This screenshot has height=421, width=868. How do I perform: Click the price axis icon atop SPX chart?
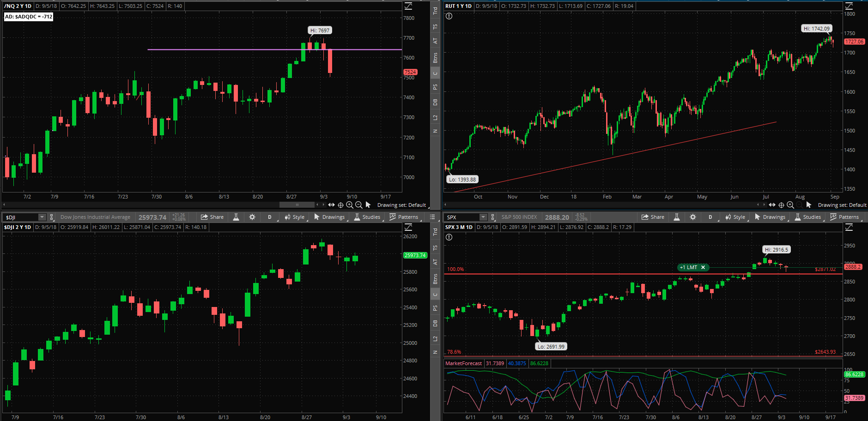849,227
